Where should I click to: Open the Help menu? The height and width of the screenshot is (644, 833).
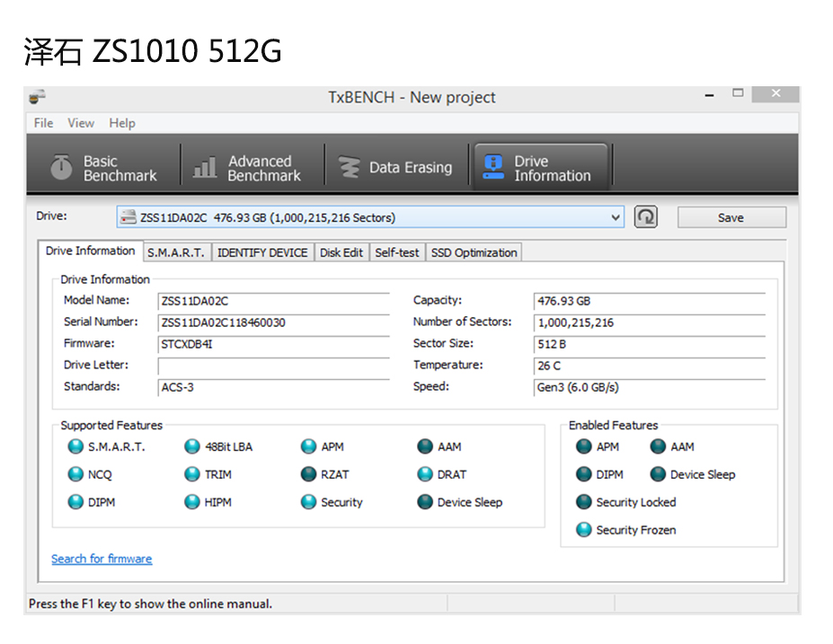[x=121, y=123]
